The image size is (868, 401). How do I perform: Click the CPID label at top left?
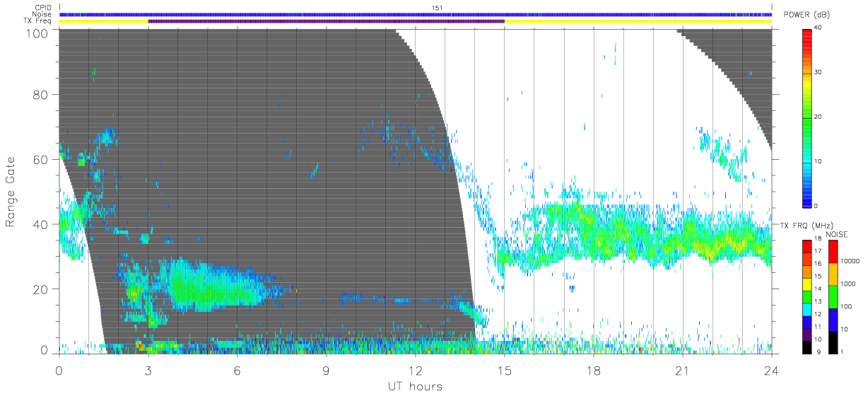[x=43, y=8]
